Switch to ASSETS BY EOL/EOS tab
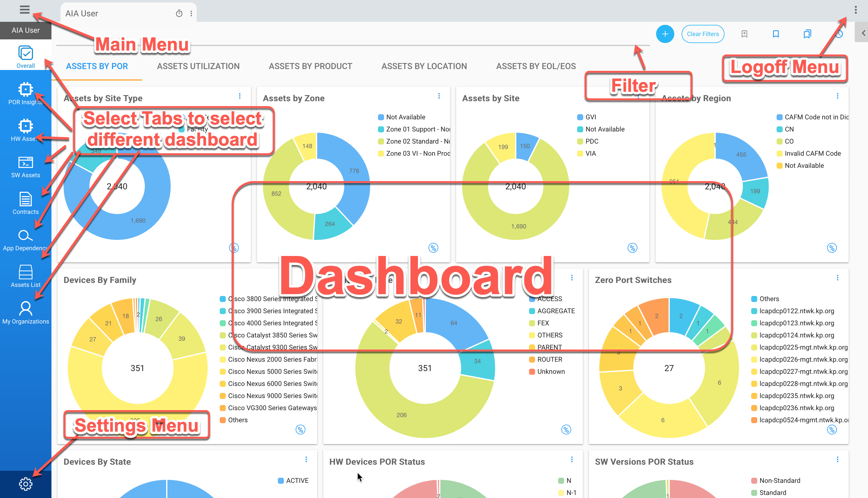 536,66
